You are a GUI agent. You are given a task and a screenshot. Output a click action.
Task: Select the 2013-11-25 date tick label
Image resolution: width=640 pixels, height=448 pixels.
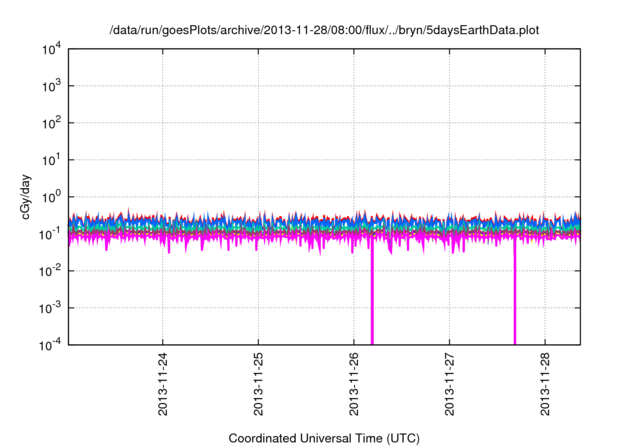click(x=258, y=385)
